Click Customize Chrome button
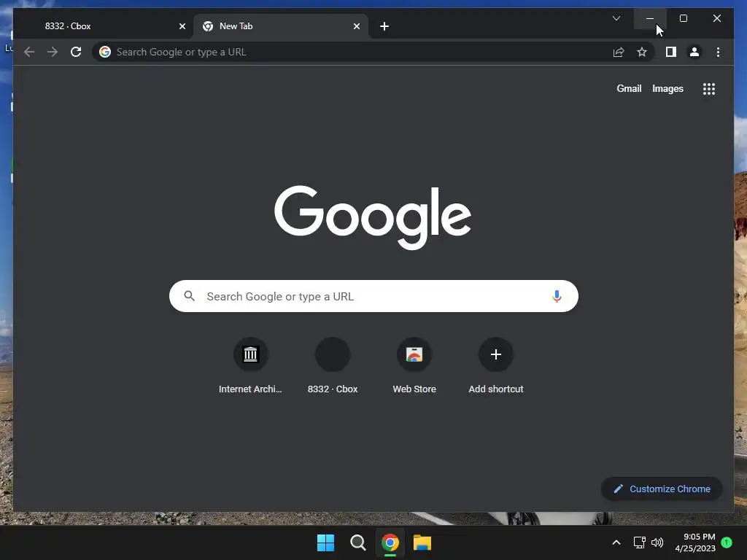Image resolution: width=747 pixels, height=560 pixels. (x=662, y=489)
